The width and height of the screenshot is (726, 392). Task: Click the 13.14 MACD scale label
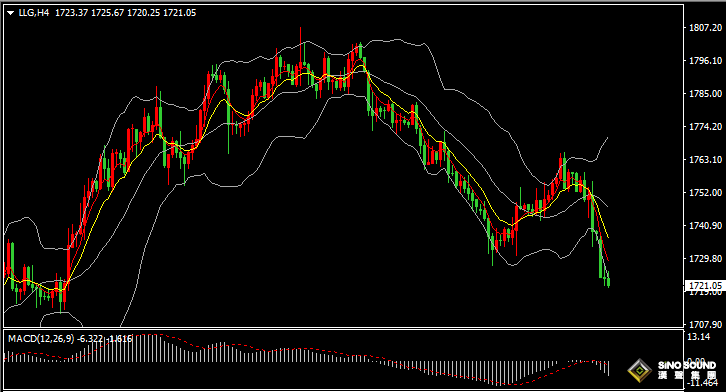click(x=699, y=337)
